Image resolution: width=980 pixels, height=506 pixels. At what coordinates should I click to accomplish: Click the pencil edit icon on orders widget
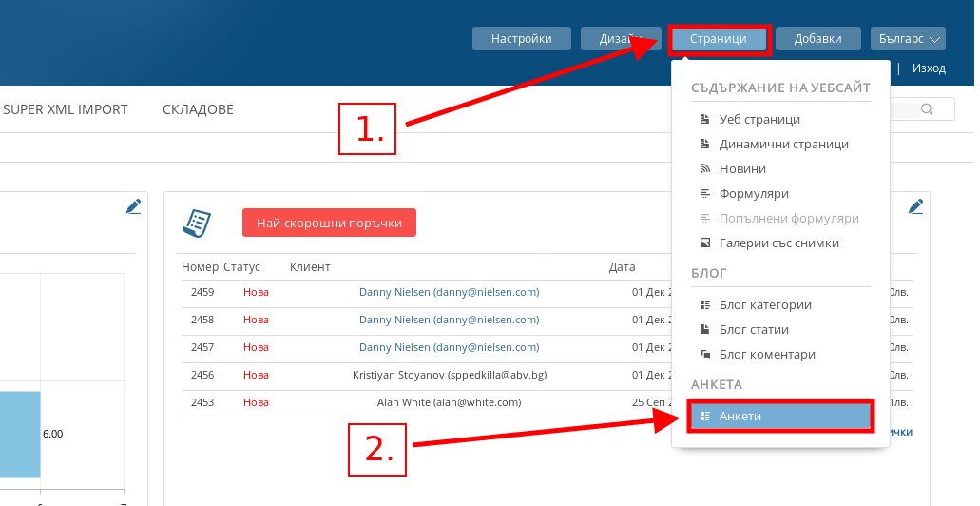[915, 206]
